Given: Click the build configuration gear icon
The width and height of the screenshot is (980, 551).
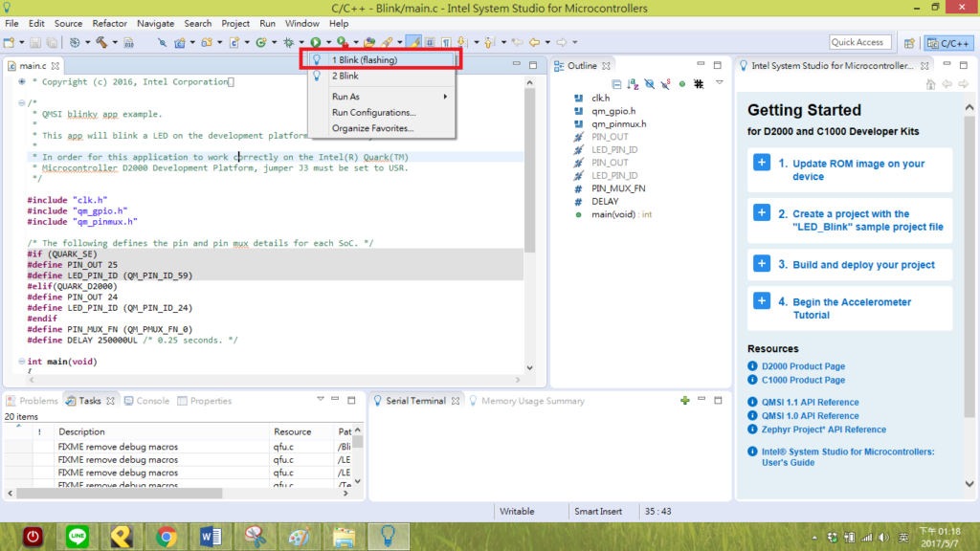Looking at the screenshot, I should point(75,42).
